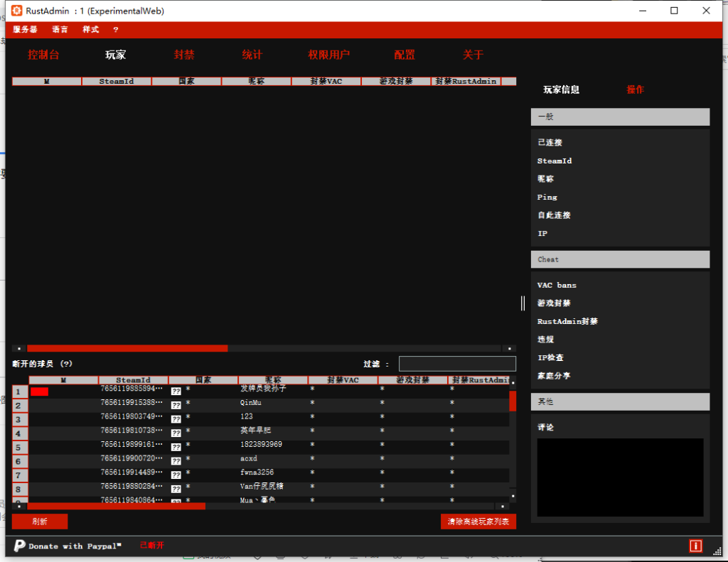Click the country flag icon for player 1823893969
This screenshot has height=562, width=728.
click(x=176, y=447)
